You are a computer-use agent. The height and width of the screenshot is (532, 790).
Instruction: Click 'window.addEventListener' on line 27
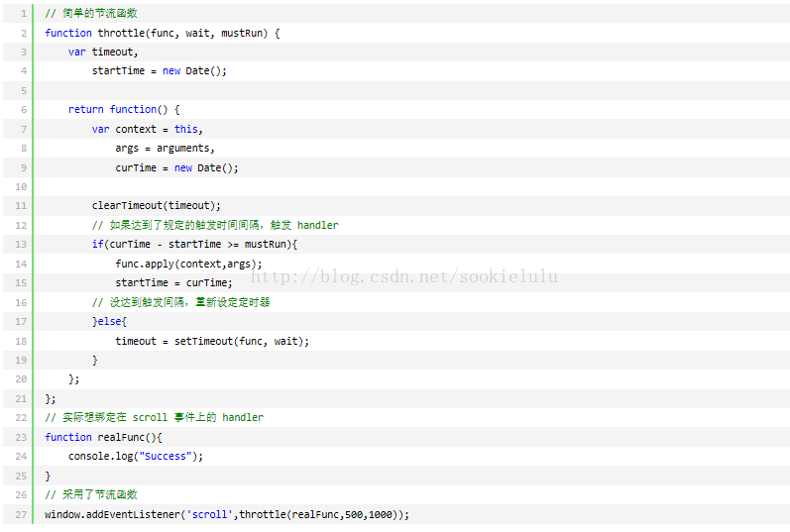tap(112, 514)
